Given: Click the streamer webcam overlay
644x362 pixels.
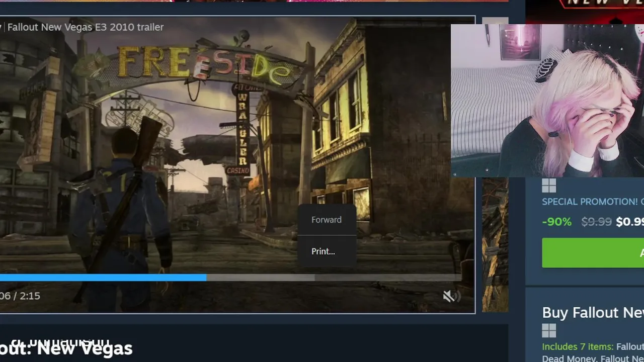Looking at the screenshot, I should pos(547,101).
